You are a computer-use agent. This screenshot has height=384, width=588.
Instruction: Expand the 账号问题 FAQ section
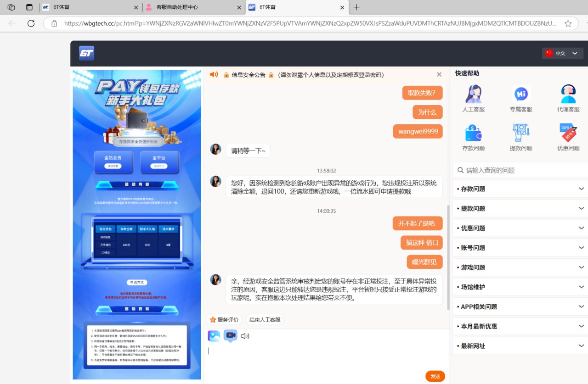coord(520,248)
